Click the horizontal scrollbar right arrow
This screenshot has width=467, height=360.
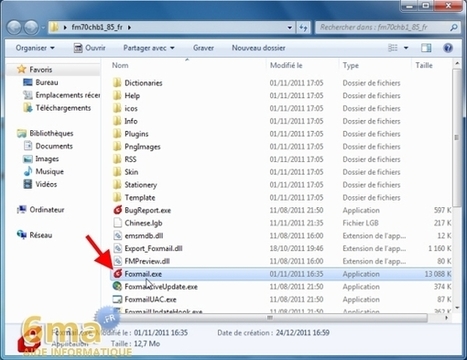coord(446,318)
